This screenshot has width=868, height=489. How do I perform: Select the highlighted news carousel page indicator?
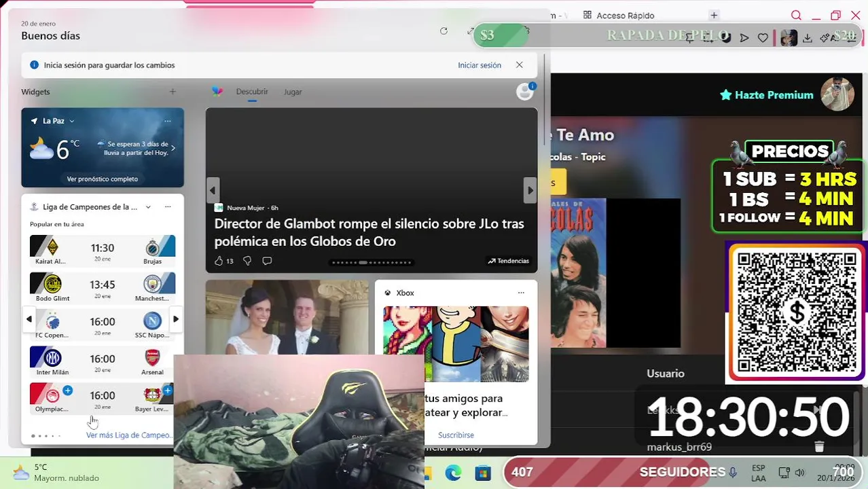pyautogui.click(x=363, y=262)
